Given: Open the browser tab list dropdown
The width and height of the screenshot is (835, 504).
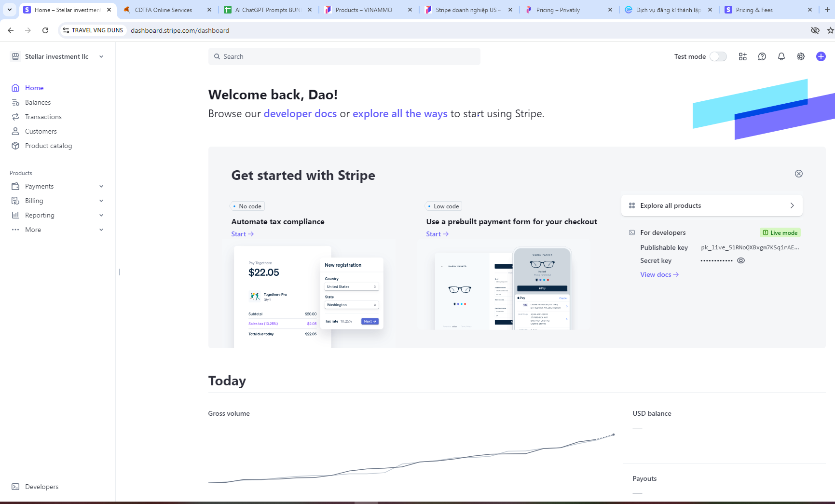Looking at the screenshot, I should click(x=10, y=10).
